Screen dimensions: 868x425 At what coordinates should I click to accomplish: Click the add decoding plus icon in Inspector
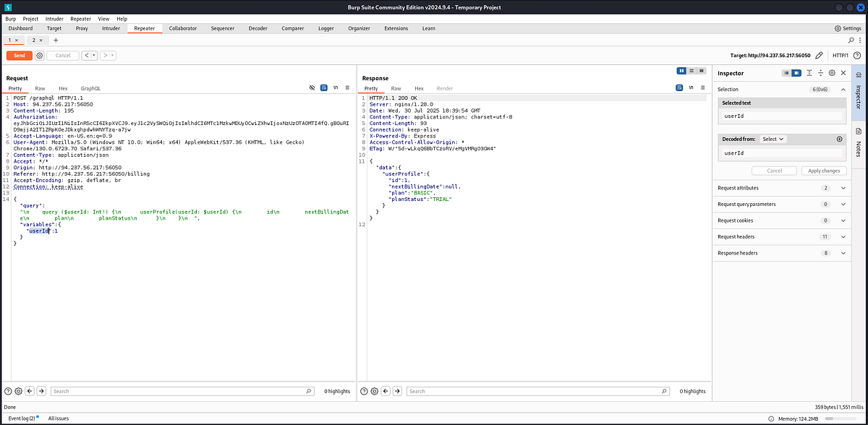click(840, 139)
